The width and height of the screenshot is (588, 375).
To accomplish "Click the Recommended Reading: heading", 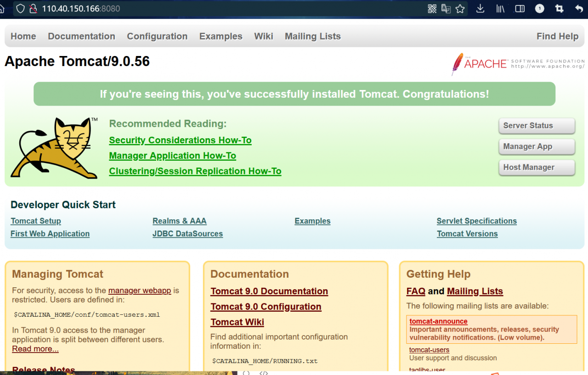I will tap(168, 123).
